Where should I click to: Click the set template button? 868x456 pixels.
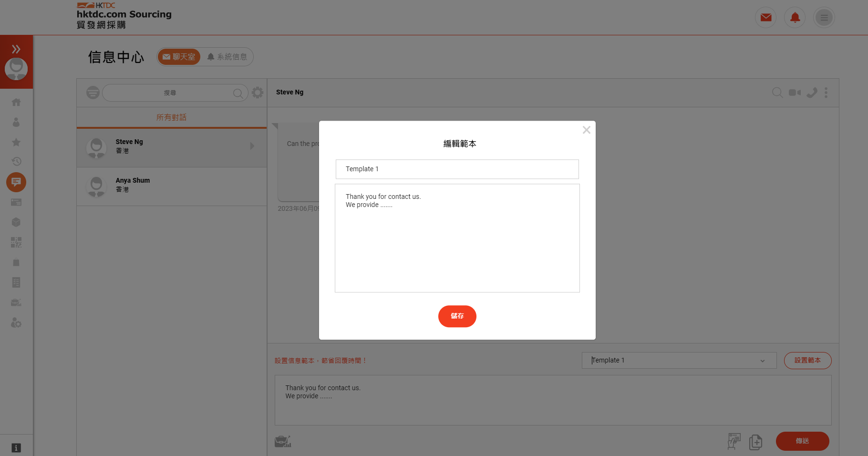[807, 360]
